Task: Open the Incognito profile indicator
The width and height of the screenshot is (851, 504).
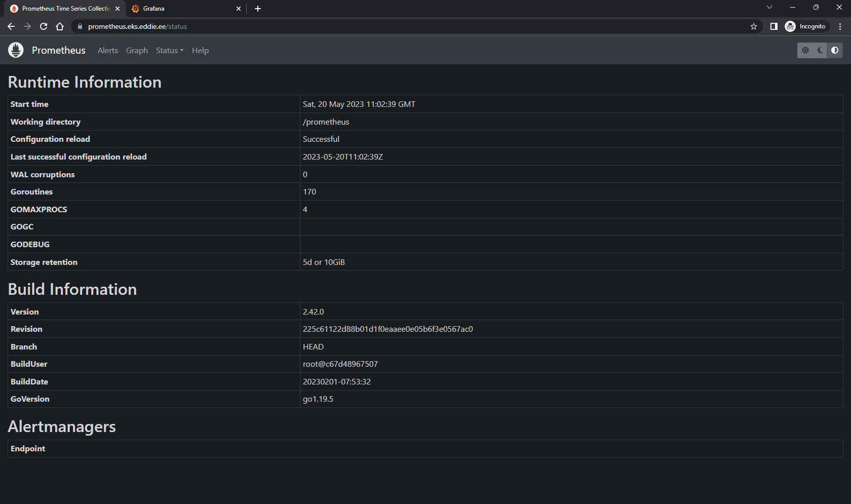Action: pyautogui.click(x=805, y=26)
